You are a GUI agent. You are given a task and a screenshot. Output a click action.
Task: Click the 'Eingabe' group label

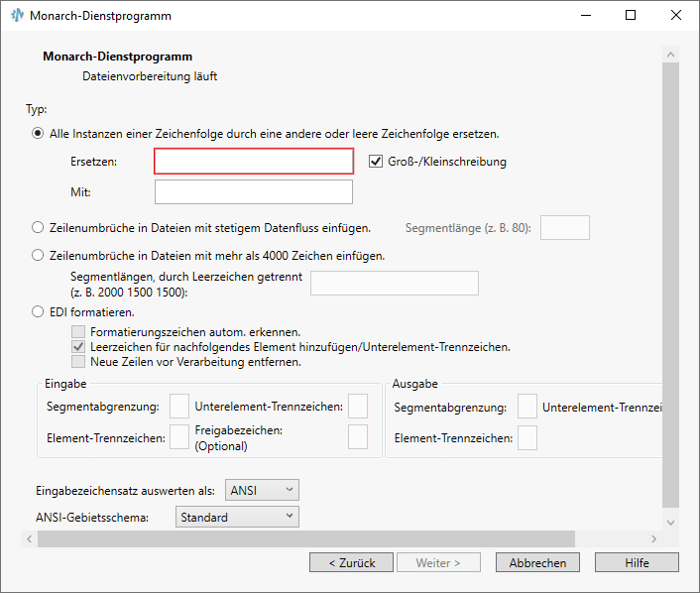(65, 384)
